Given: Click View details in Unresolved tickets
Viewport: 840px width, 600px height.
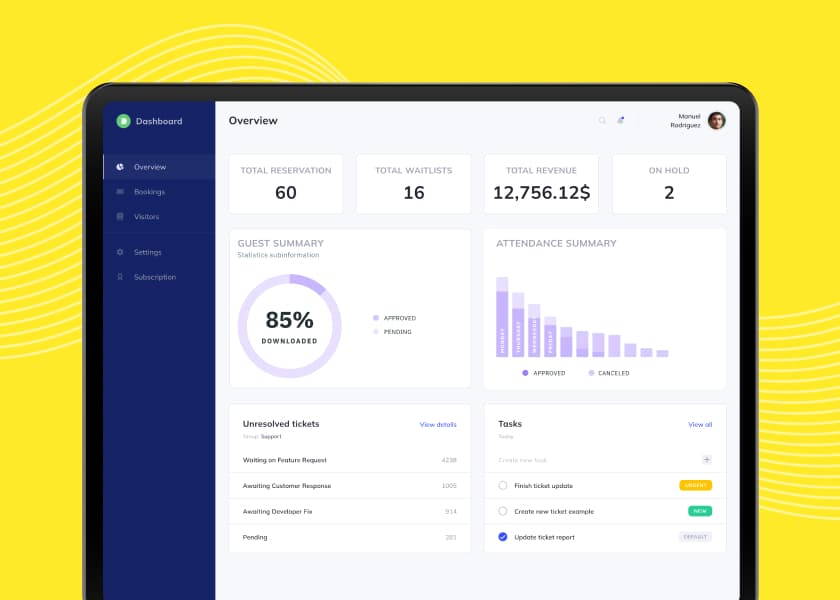Looking at the screenshot, I should tap(437, 425).
